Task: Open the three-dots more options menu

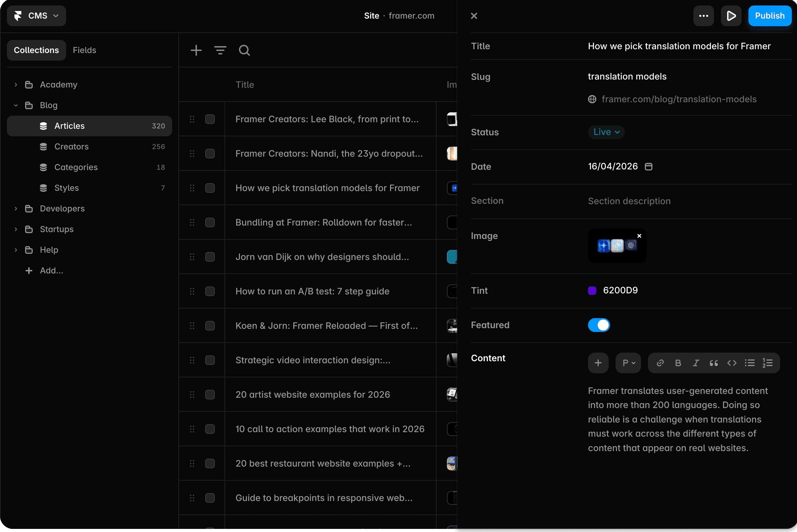Action: pos(703,16)
